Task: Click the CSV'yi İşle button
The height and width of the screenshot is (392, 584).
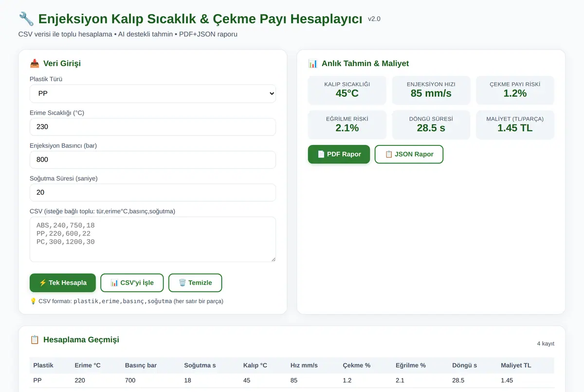Action: coord(132,283)
